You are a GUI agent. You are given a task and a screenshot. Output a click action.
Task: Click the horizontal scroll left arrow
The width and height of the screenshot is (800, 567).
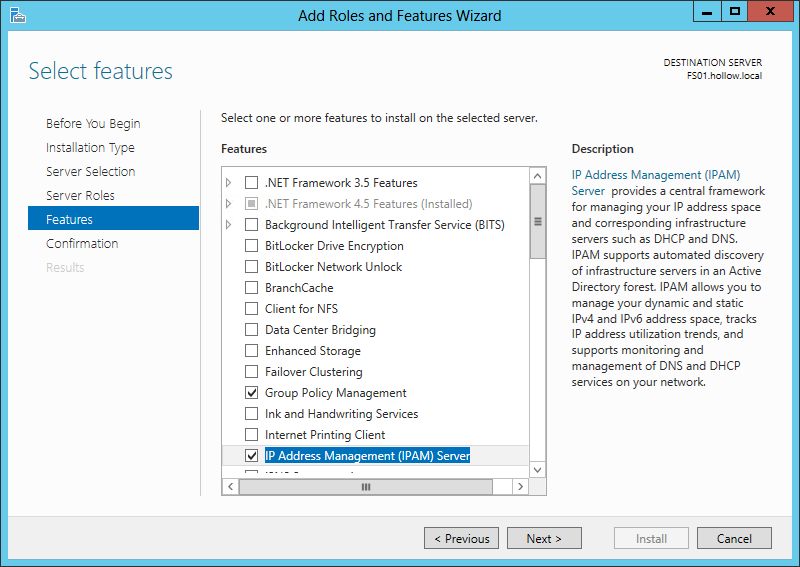pyautogui.click(x=230, y=486)
